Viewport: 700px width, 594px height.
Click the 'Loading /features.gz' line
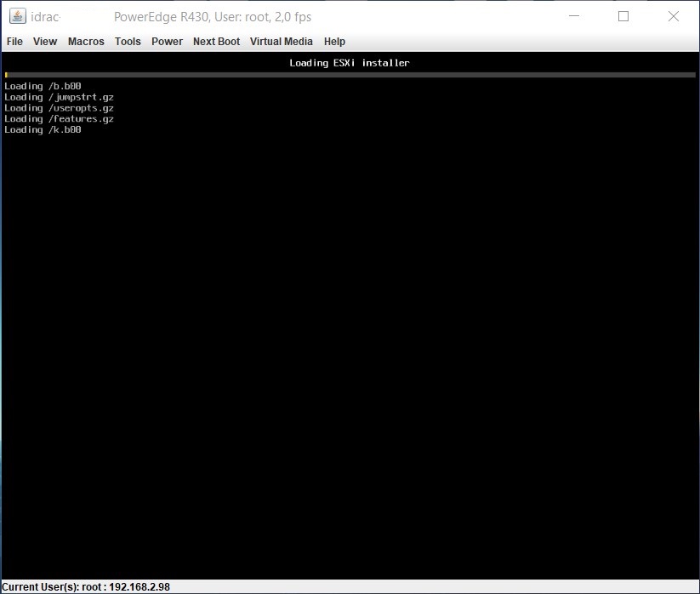click(59, 119)
